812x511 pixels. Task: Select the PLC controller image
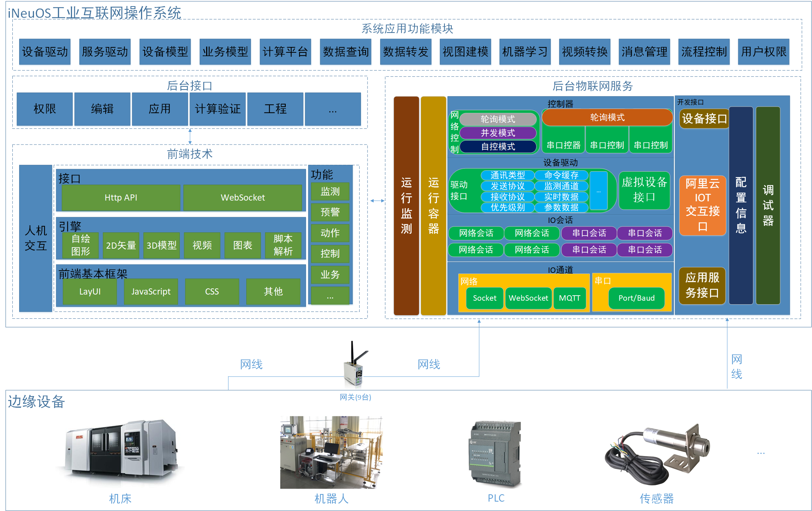click(496, 454)
